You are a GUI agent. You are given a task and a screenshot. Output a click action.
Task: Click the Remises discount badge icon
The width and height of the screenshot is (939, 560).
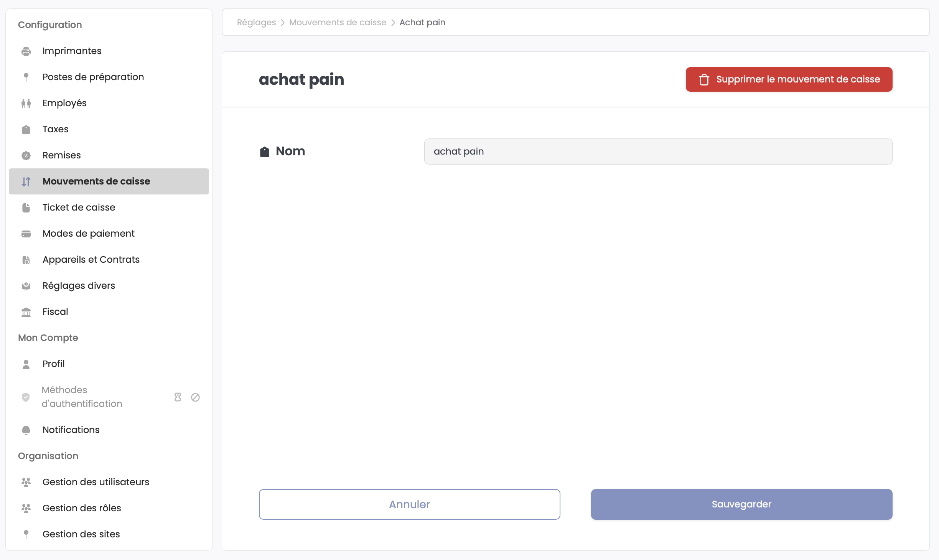click(x=26, y=155)
